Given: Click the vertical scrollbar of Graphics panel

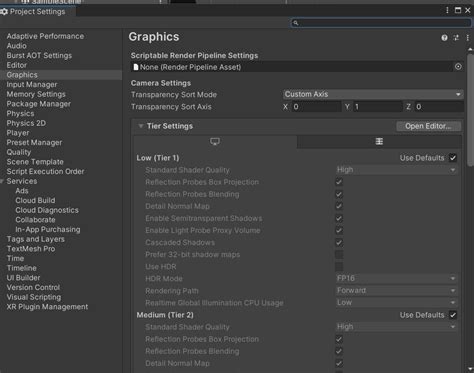Looking at the screenshot, I should [470, 110].
